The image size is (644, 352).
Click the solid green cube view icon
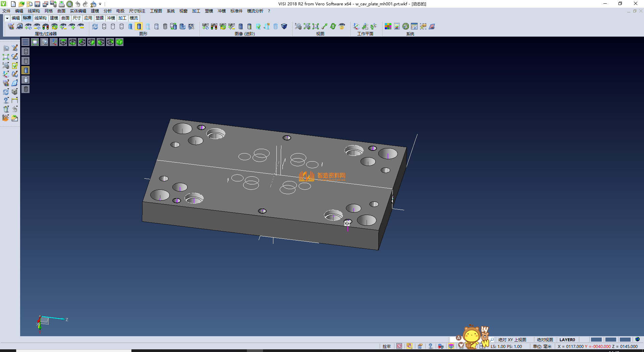[119, 42]
